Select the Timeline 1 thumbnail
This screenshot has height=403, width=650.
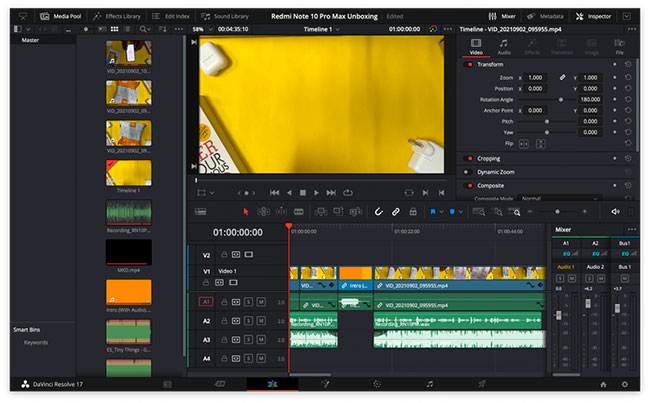tap(129, 173)
